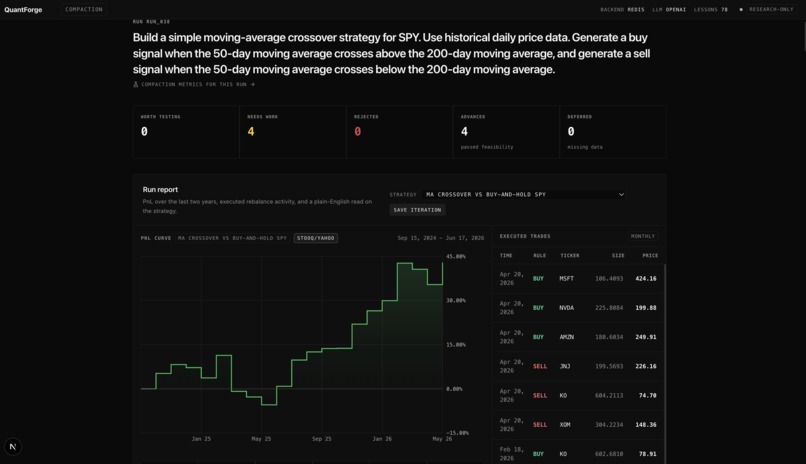Click the PNL Curve label
The width and height of the screenshot is (806, 464).
[156, 238]
